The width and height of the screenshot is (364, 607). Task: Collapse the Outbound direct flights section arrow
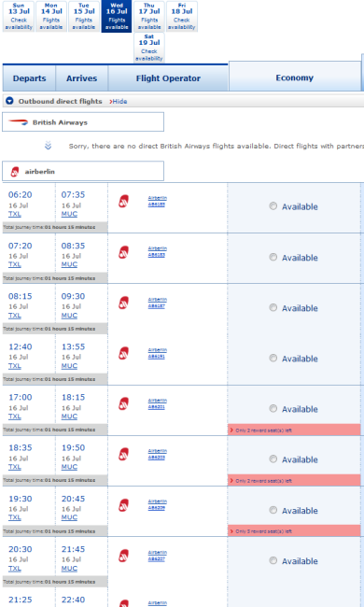pos(9,101)
